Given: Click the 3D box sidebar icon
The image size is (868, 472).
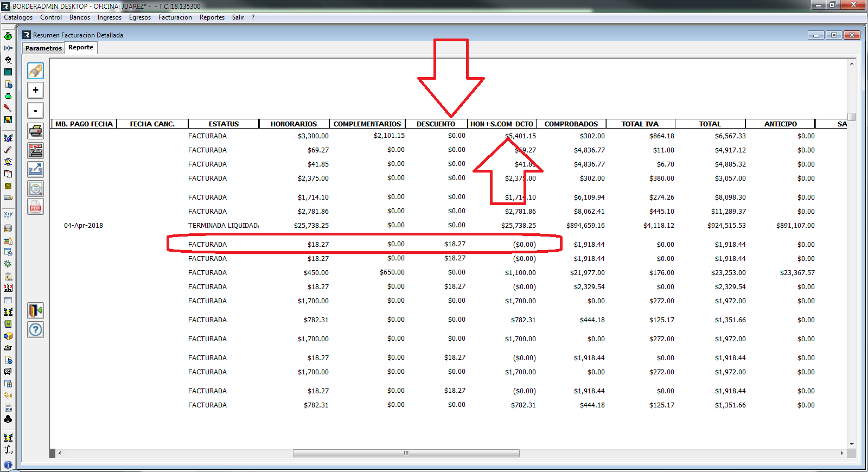Looking at the screenshot, I should [8, 336].
